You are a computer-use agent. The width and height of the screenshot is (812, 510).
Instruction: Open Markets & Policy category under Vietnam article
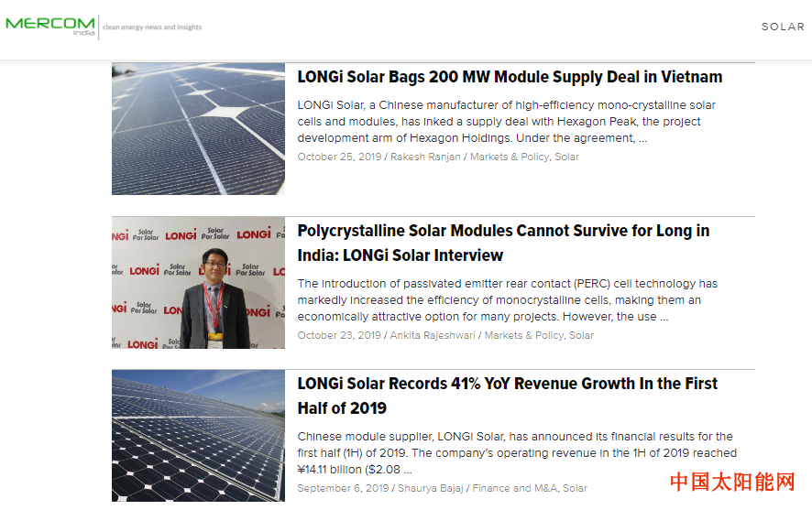(x=509, y=157)
